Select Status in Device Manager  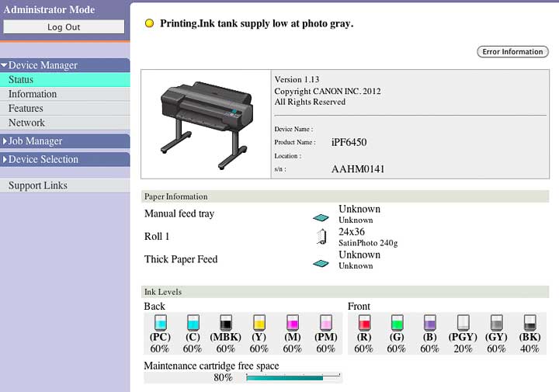coord(64,79)
